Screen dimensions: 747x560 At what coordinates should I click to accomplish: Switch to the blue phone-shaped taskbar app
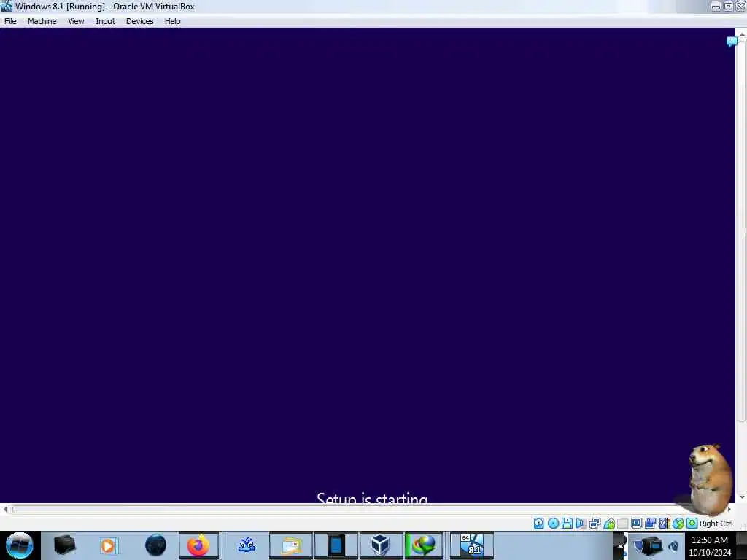(x=336, y=545)
